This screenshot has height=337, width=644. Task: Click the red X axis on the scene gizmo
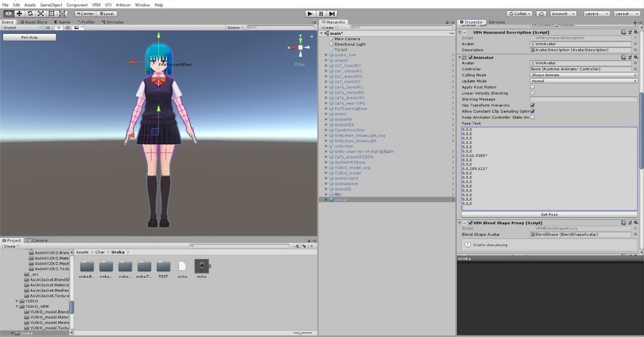click(x=292, y=48)
